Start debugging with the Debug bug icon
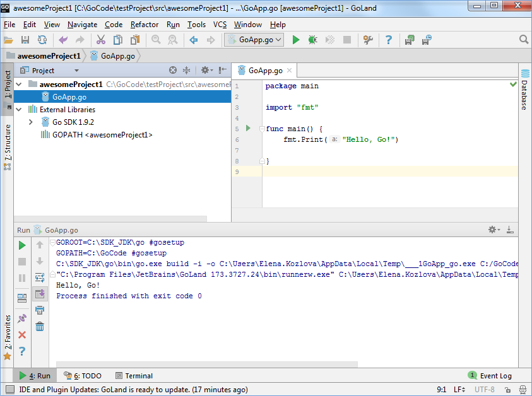 312,40
